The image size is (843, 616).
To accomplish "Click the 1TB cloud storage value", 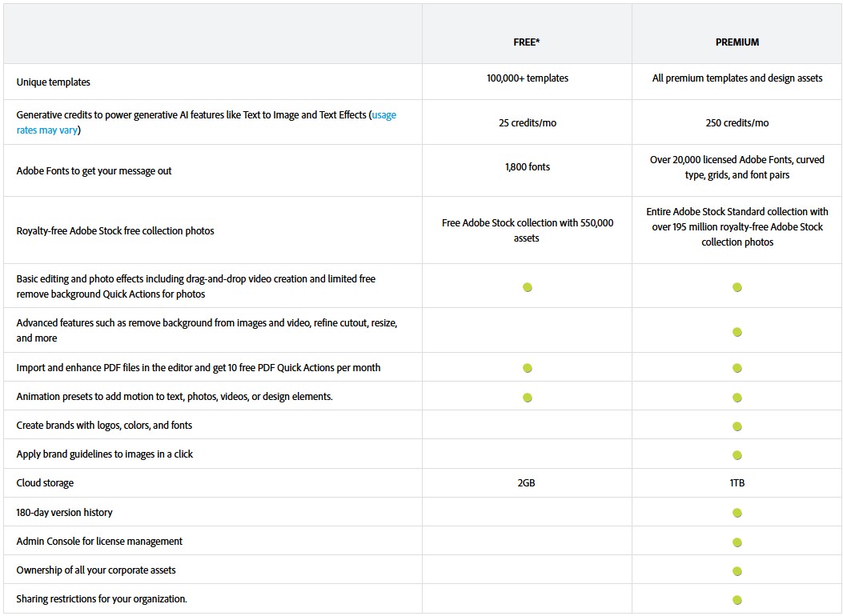I will 737,483.
